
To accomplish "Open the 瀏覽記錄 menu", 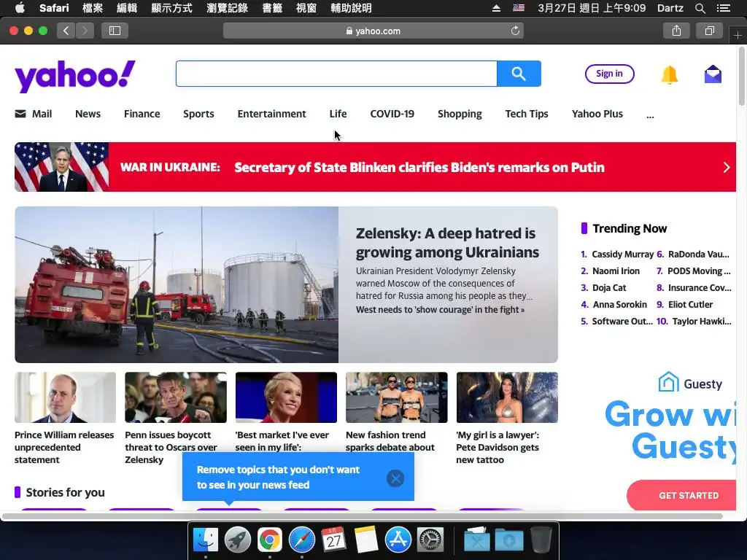I will coord(227,7).
